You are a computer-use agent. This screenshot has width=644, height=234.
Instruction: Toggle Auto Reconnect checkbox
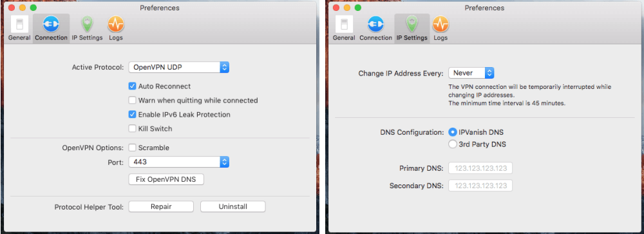[x=132, y=86]
